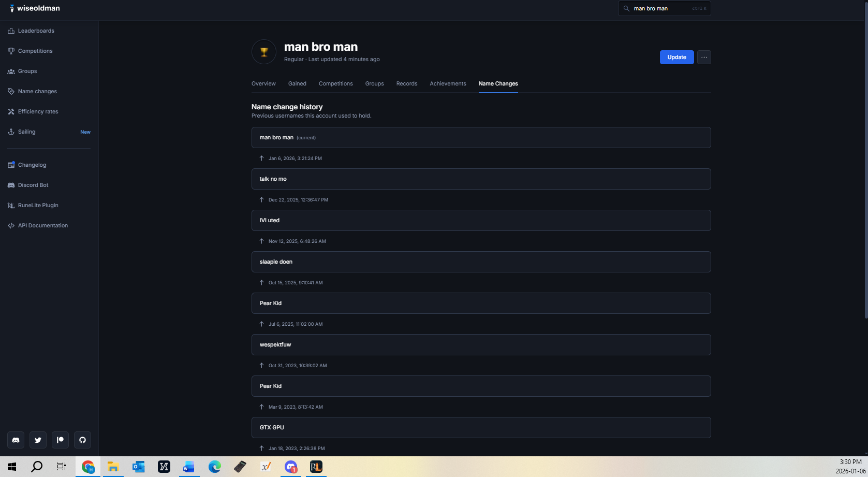868x477 pixels.
Task: Open File Explorer from the taskbar
Action: [x=113, y=467]
